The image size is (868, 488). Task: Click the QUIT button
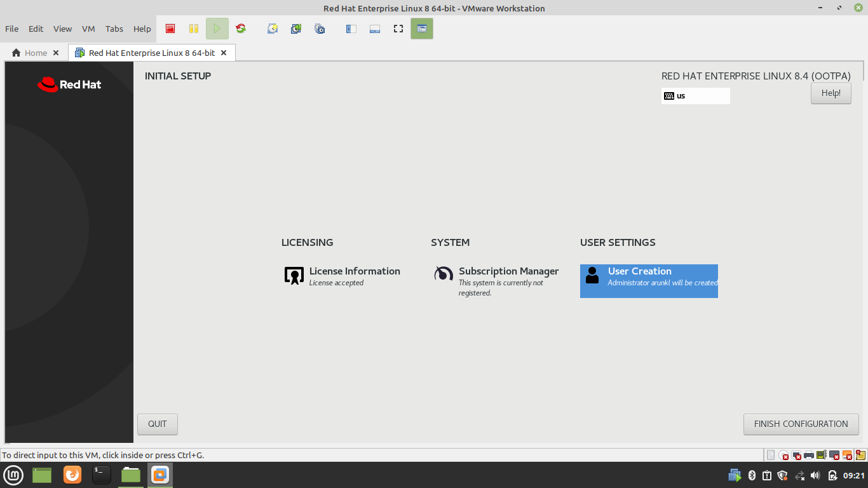(158, 424)
